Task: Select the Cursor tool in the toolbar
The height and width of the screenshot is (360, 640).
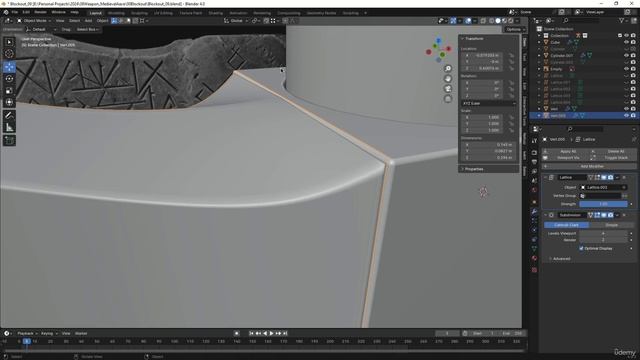Action: pyautogui.click(x=9, y=53)
